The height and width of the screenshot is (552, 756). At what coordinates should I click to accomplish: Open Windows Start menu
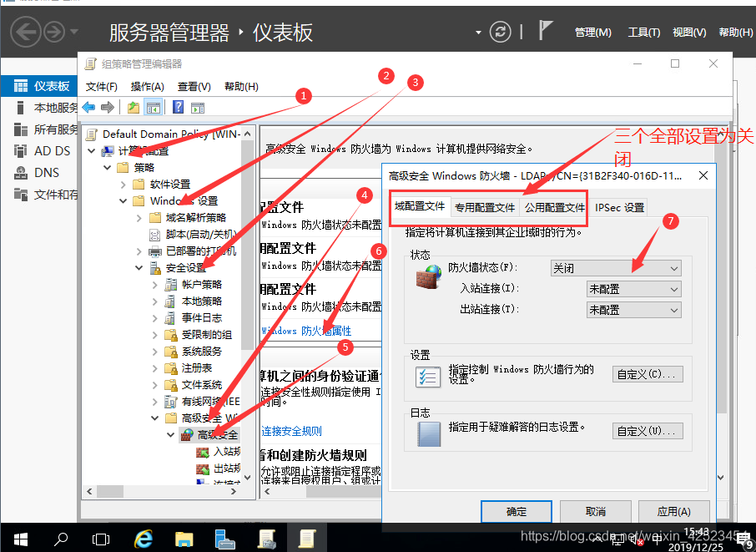click(20, 539)
